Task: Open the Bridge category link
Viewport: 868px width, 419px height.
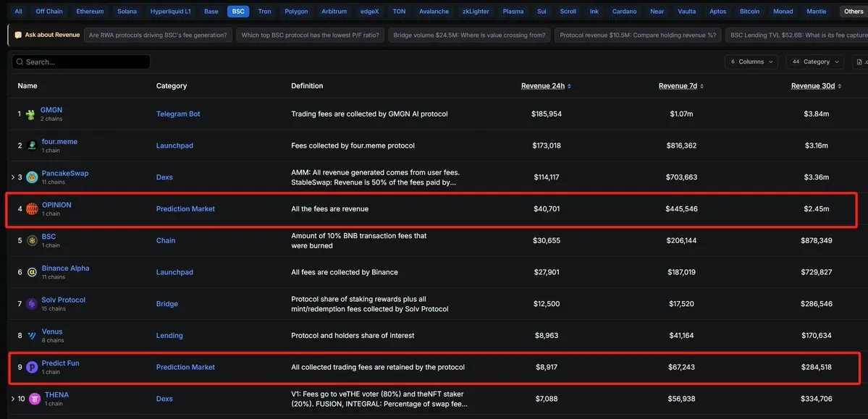Action: [167, 304]
